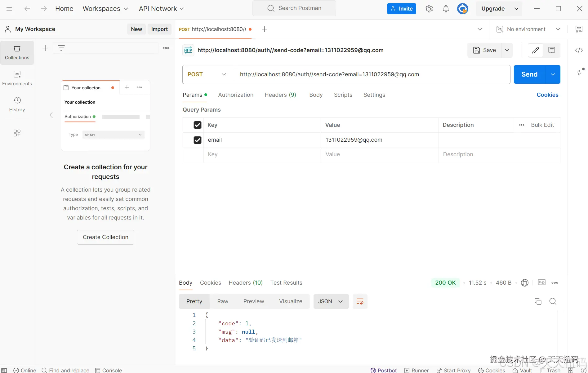
Task: Open response options three-dot menu
Action: tap(555, 283)
